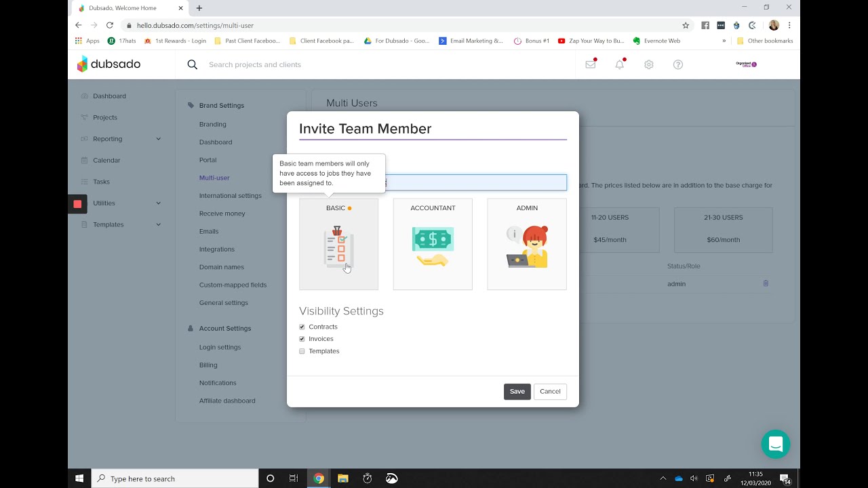The width and height of the screenshot is (868, 488).
Task: Open International settings page
Action: point(231,196)
